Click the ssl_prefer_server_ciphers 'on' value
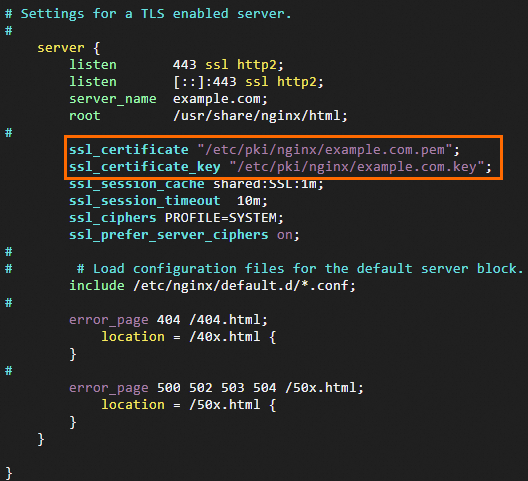 point(285,235)
